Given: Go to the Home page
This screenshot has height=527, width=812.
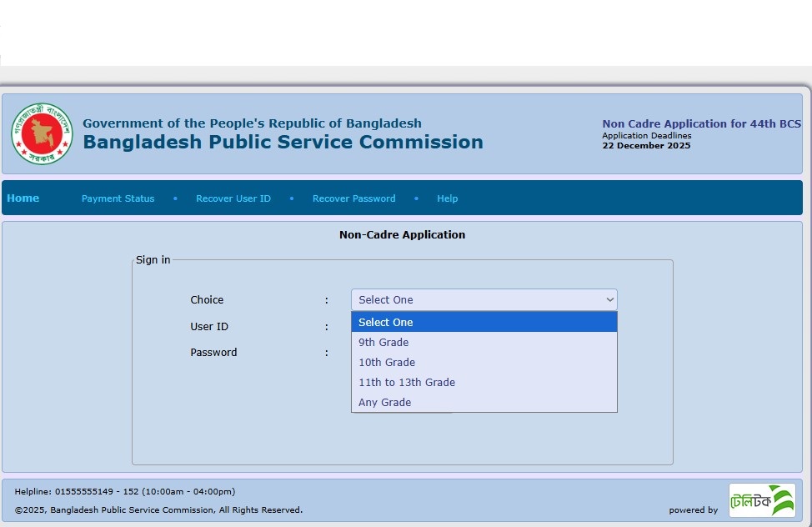Looking at the screenshot, I should tap(23, 198).
